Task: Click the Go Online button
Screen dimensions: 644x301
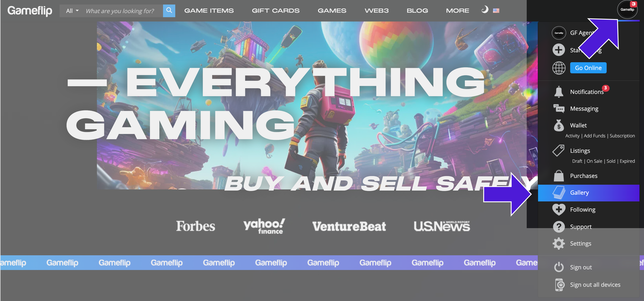Action: 588,68
